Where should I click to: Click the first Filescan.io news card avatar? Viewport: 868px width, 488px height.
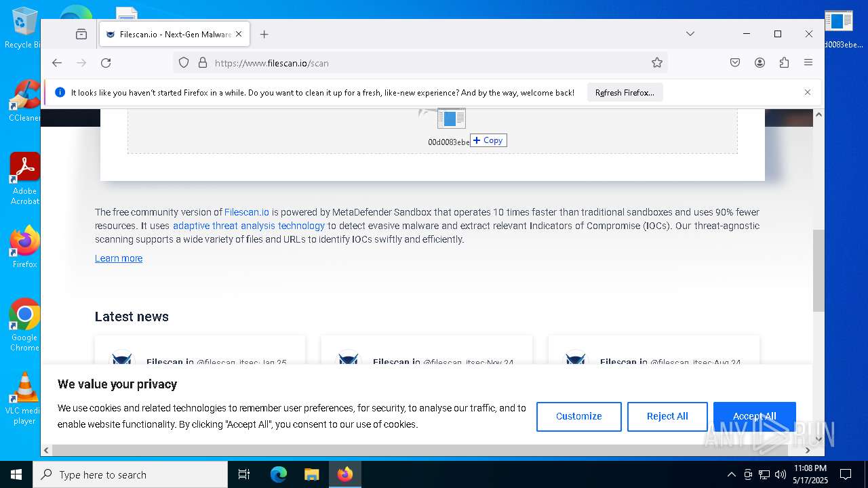pyautogui.click(x=122, y=357)
